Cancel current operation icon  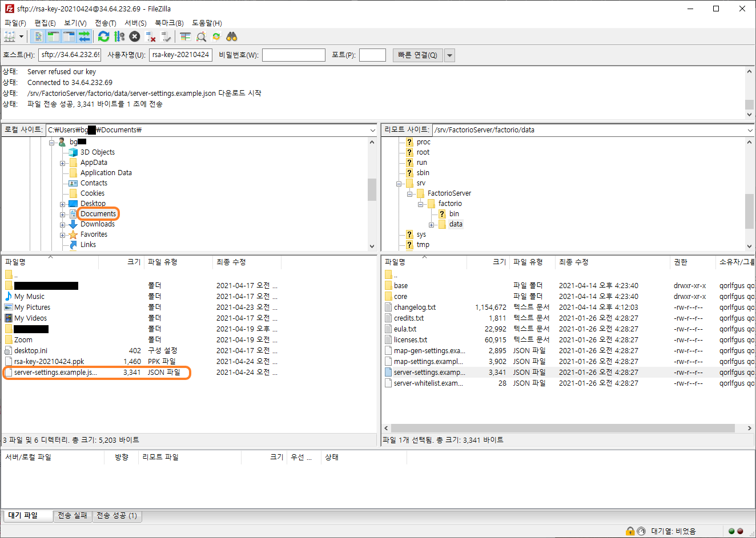point(134,37)
